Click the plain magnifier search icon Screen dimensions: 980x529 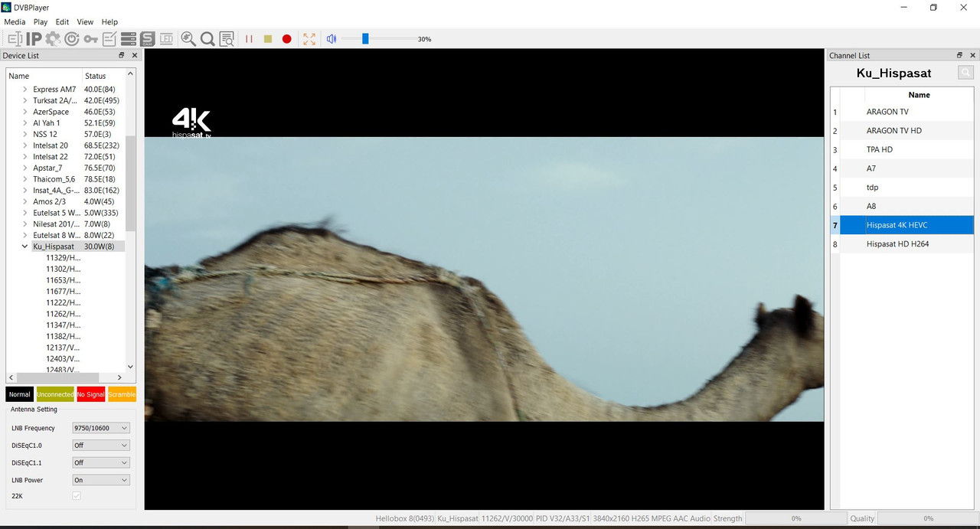coord(207,39)
